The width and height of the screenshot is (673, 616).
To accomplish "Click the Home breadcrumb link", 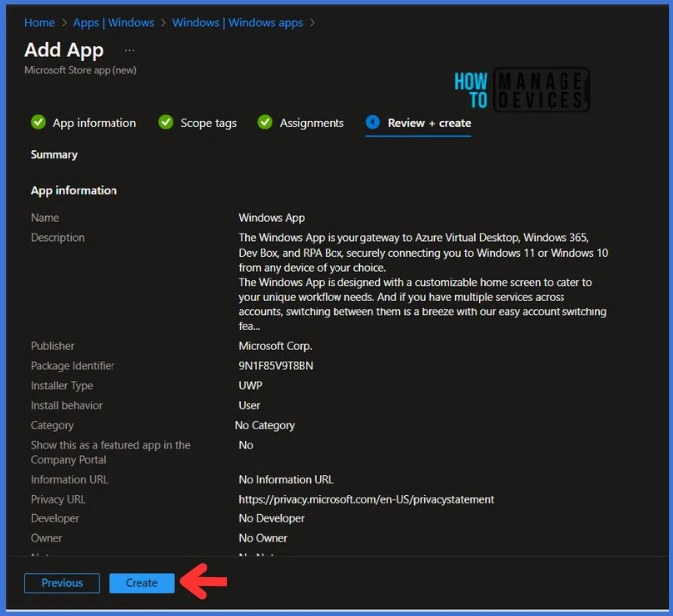I will pos(39,22).
